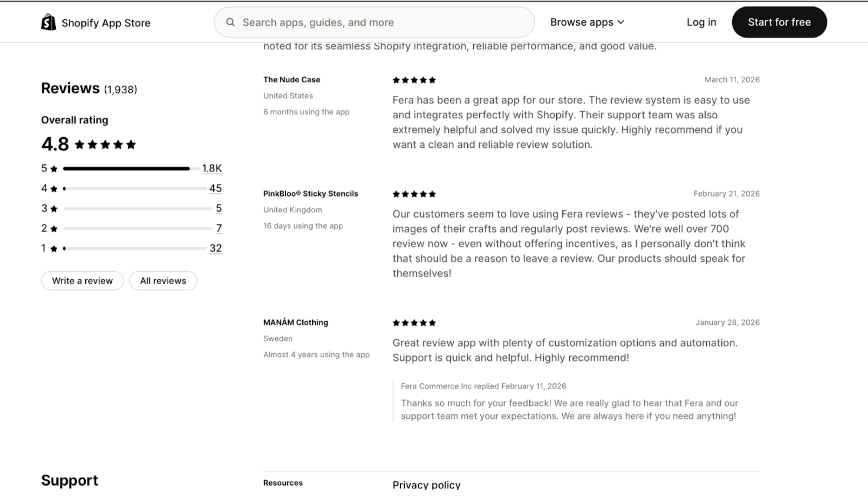Open the Log in page
Viewport: 868px width, 501px height.
pos(701,22)
